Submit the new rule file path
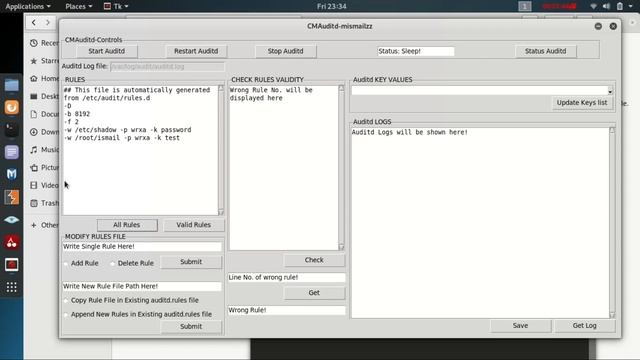Image resolution: width=640 pixels, height=360 pixels. 191,327
